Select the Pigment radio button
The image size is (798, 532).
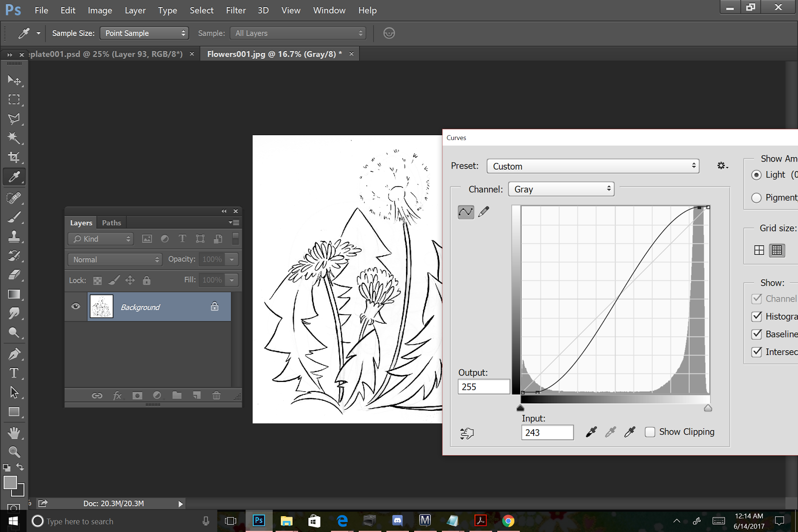pyautogui.click(x=757, y=198)
